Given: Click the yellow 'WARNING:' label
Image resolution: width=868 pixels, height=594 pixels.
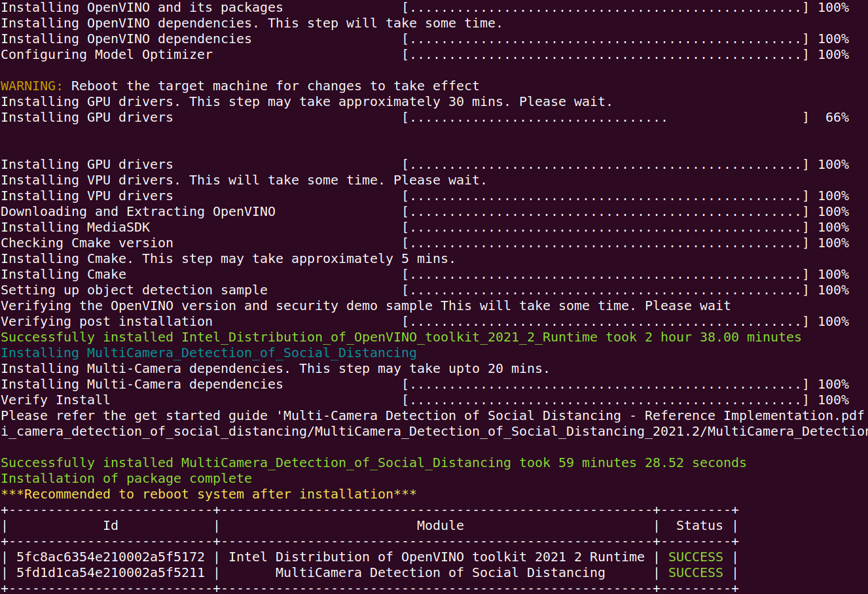Looking at the screenshot, I should 32,86.
